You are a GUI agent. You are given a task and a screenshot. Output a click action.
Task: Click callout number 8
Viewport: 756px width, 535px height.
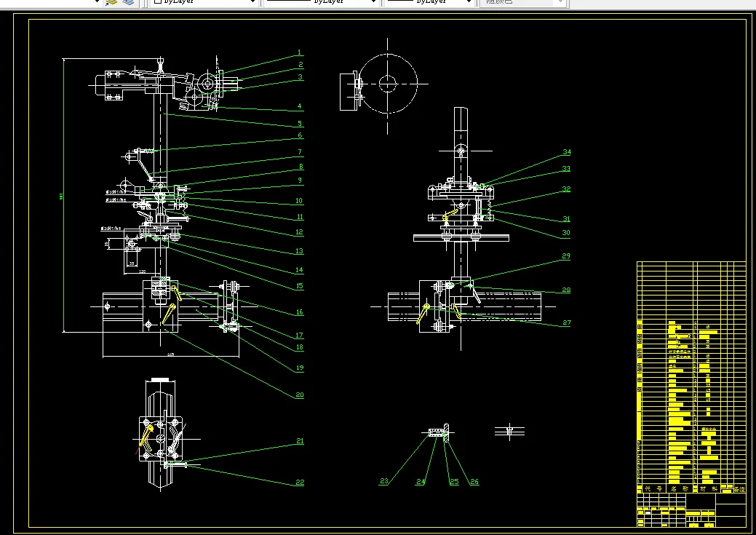(x=301, y=167)
